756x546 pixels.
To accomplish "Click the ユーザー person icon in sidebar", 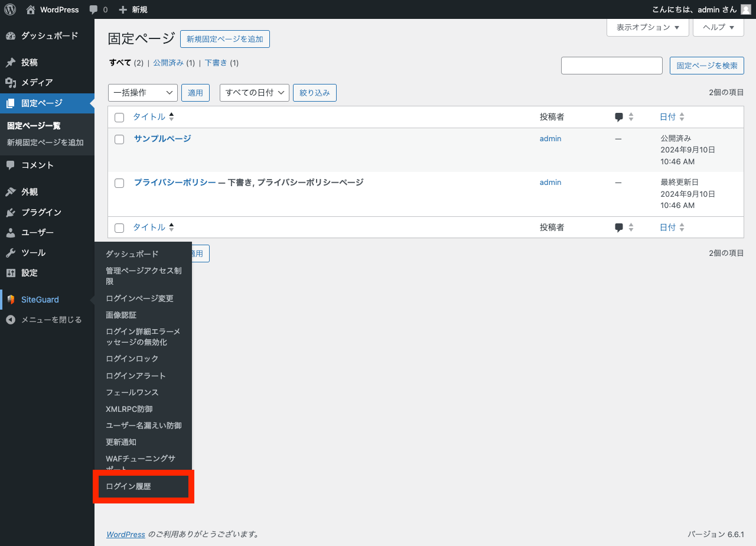I will click(x=11, y=233).
